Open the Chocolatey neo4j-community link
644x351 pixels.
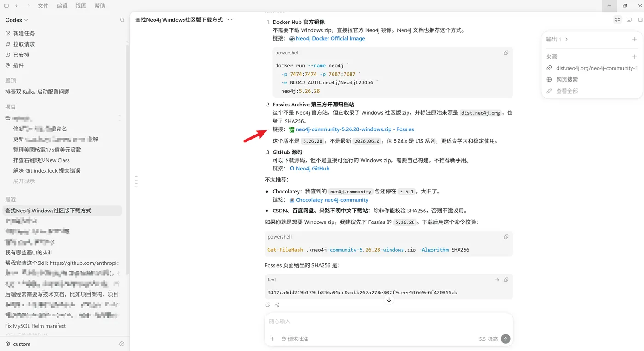(332, 200)
